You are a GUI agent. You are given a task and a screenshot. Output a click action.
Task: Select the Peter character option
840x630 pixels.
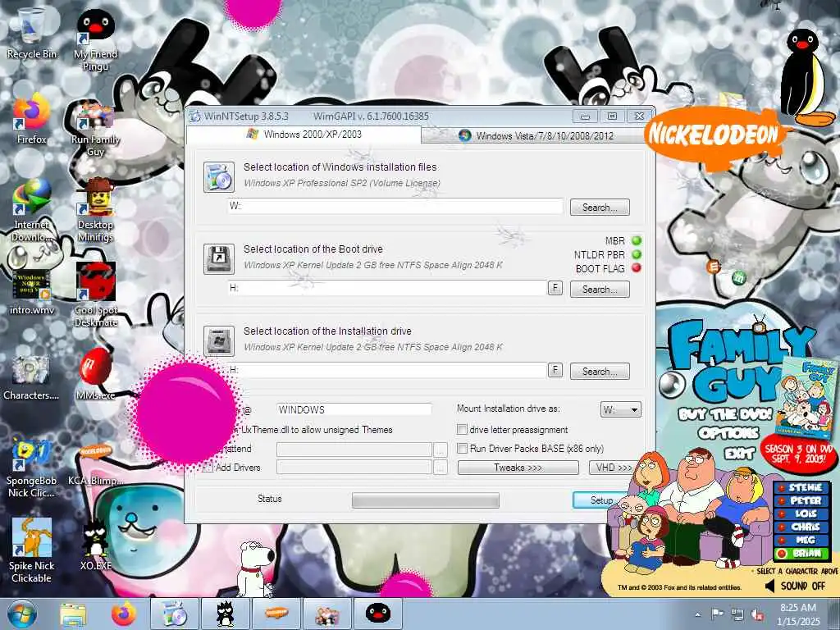tap(802, 501)
